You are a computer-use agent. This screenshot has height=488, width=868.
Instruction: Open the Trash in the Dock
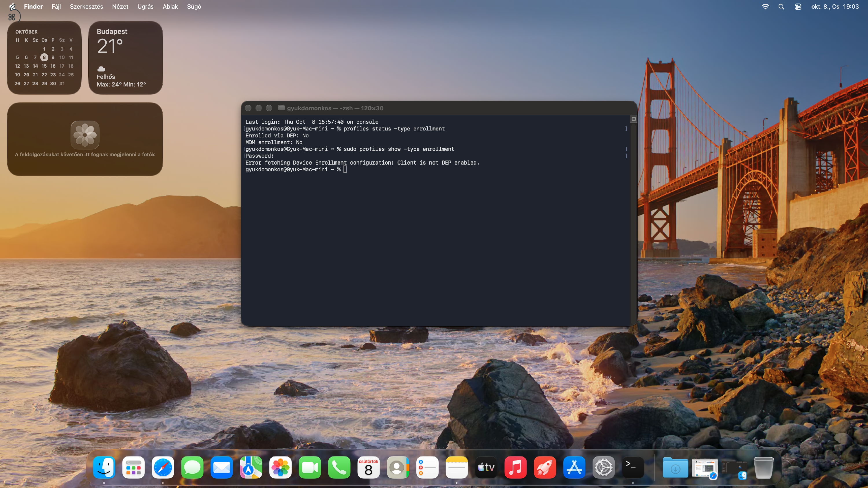pos(763,467)
